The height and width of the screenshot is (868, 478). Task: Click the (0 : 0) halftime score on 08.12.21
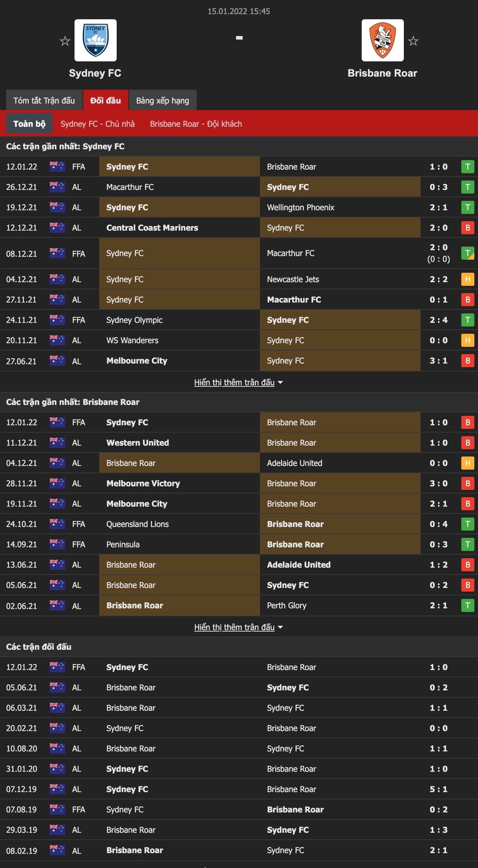[x=439, y=259]
